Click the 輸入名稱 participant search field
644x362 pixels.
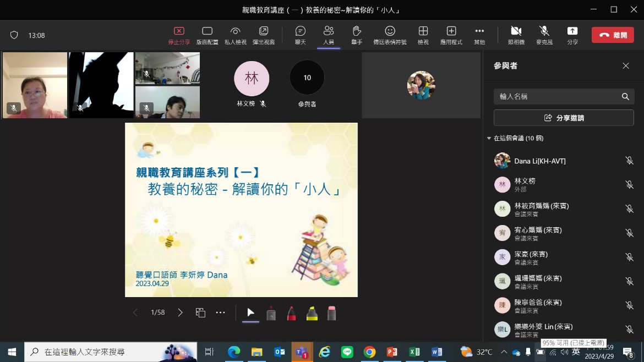click(556, 96)
